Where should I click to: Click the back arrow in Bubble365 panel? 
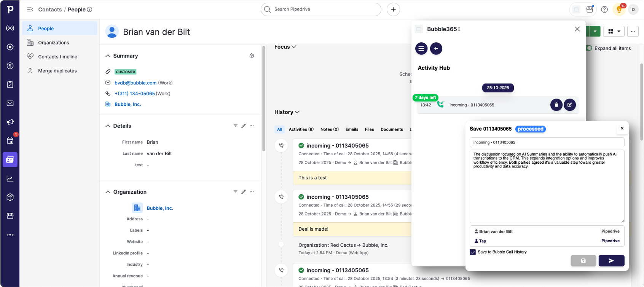[x=436, y=48]
